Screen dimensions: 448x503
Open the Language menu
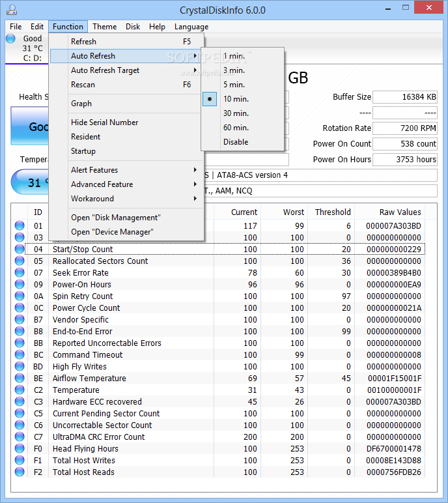(191, 27)
